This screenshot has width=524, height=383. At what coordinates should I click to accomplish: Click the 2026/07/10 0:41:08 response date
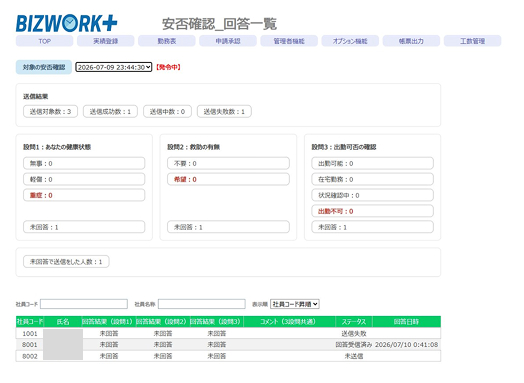point(406,345)
